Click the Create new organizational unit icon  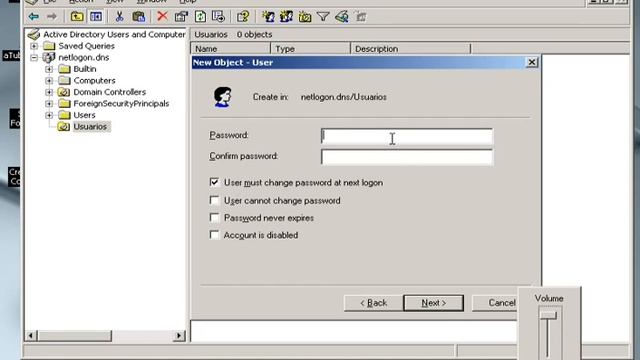tap(305, 17)
